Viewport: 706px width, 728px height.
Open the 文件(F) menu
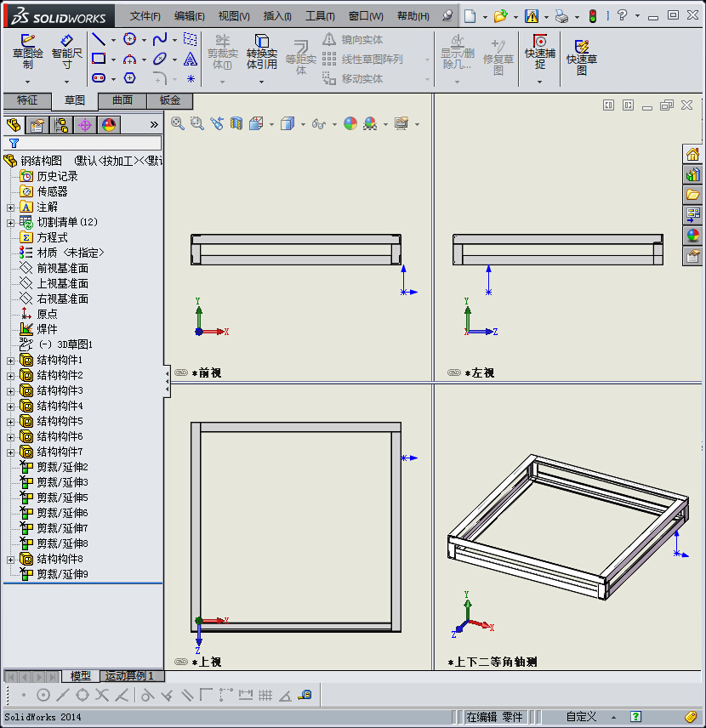click(x=145, y=16)
